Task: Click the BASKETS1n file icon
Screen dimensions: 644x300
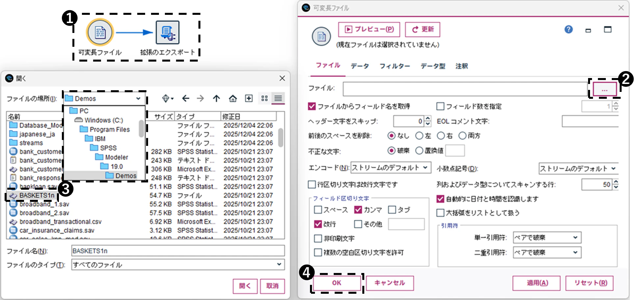Action: click(x=13, y=196)
